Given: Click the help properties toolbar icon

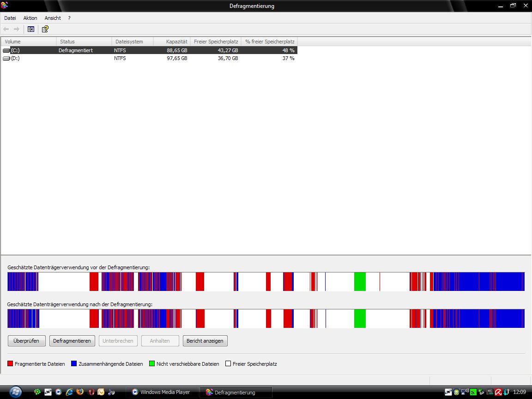Looking at the screenshot, I should (x=45, y=29).
